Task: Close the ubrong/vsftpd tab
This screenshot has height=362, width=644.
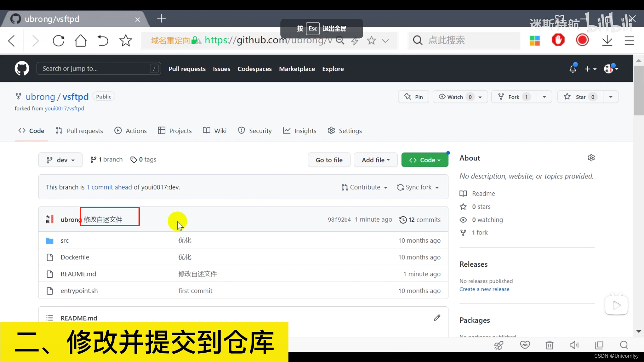Action: click(138, 20)
